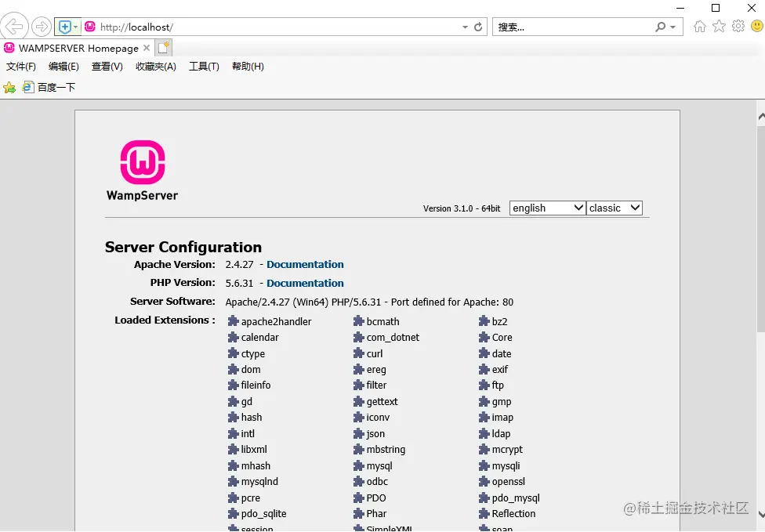
Task: Click the puzzle icon beside exif
Action: click(x=484, y=370)
